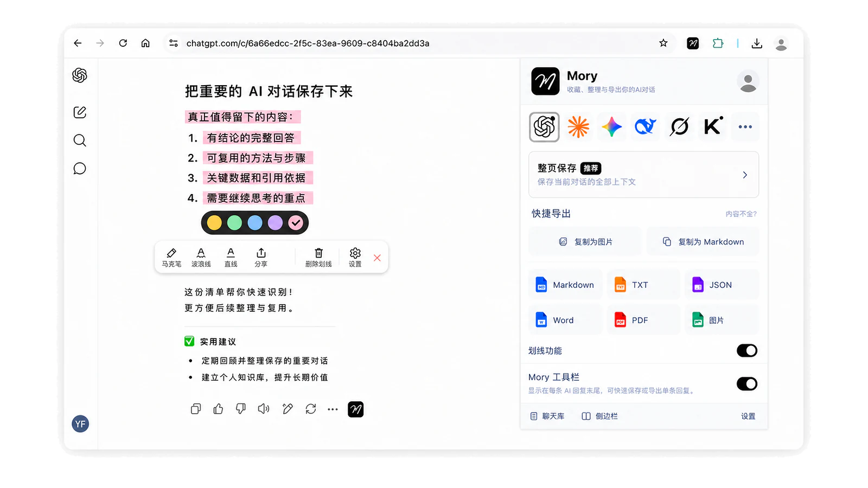This screenshot has width=868, height=488.
Task: Select the Gemini platform in Mory
Action: (x=611, y=127)
